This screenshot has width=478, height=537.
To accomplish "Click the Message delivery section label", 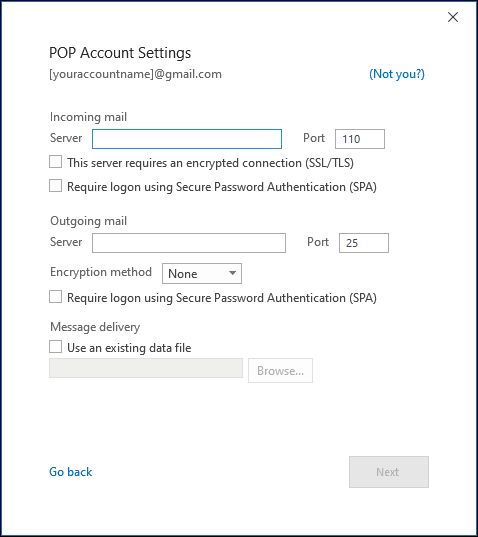I will click(x=95, y=327).
